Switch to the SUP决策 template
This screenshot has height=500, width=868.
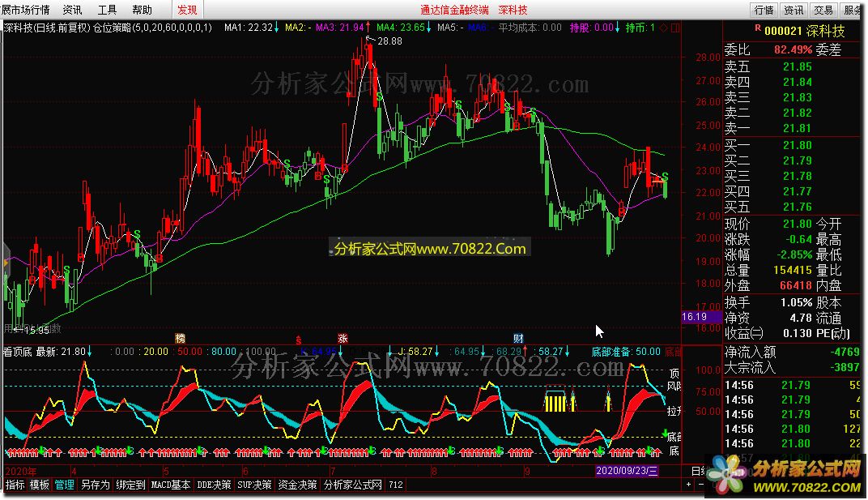click(254, 485)
